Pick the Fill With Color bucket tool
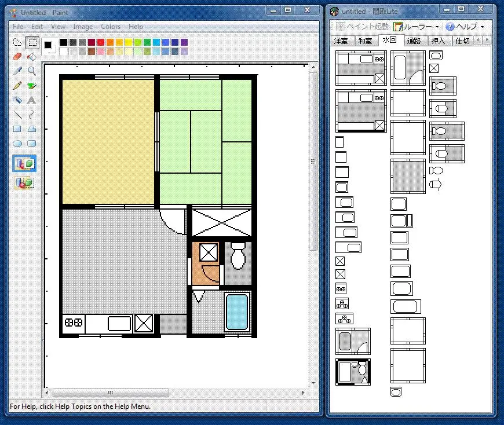The image size is (504, 425). [32, 57]
